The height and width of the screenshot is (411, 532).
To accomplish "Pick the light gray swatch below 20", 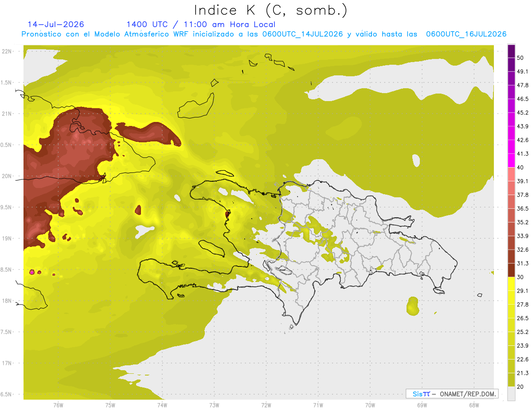I will coord(511,394).
